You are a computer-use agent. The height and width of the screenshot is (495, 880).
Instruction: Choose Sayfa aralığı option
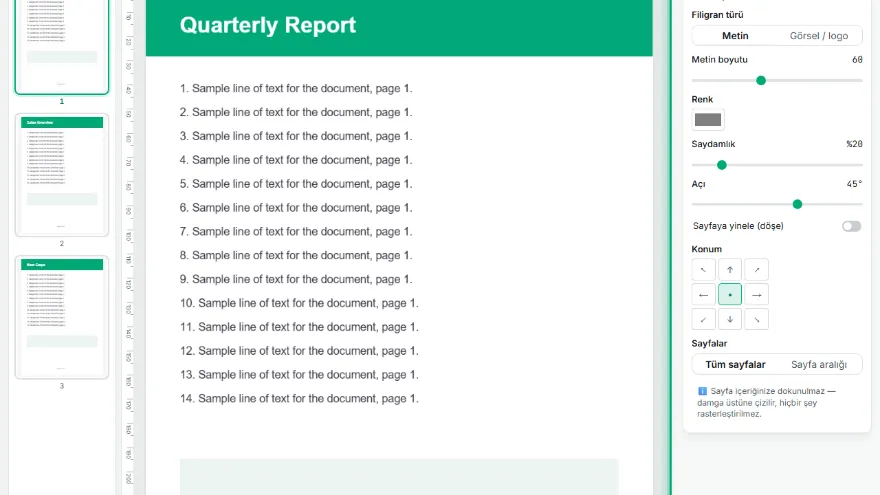[819, 364]
